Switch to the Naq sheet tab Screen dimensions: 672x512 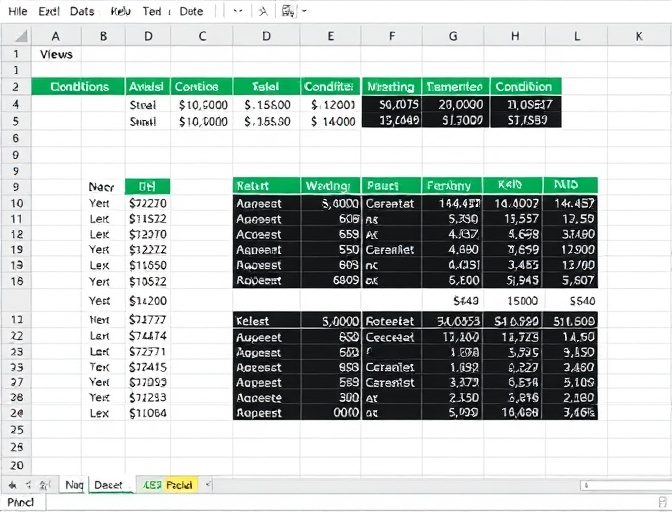click(x=74, y=485)
